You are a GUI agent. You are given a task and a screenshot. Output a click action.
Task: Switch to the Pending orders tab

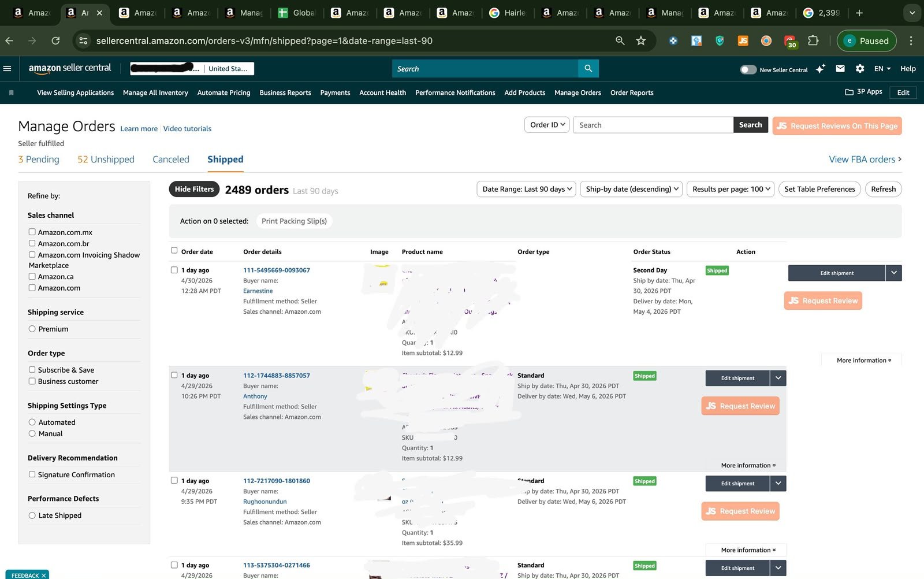coord(39,159)
